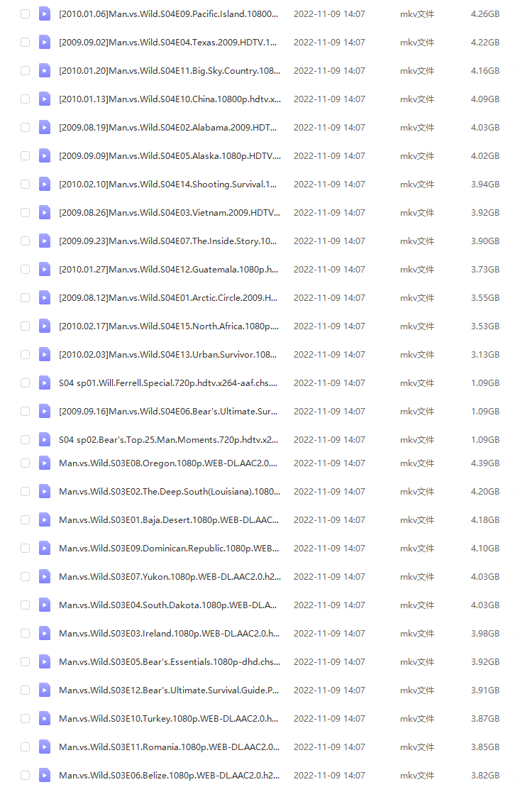Image resolution: width=532 pixels, height=787 pixels.
Task: Click video icon of S04E10 China file
Action: pyautogui.click(x=45, y=99)
